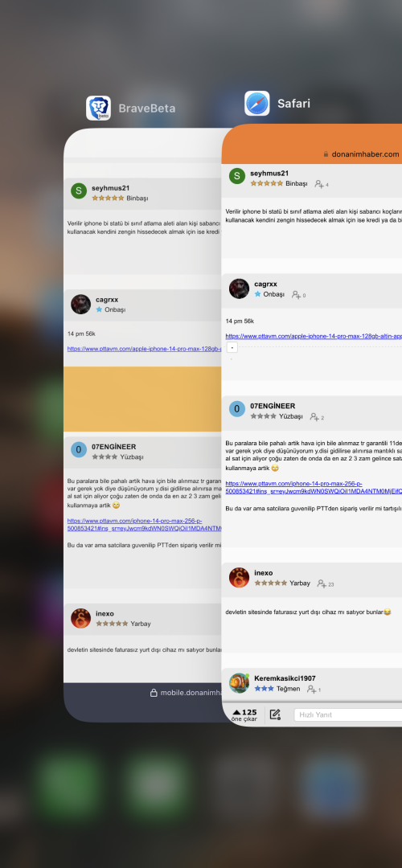Upvote with the 125 öne çıkar button
Image resolution: width=402 pixels, height=868 pixels.
(244, 714)
